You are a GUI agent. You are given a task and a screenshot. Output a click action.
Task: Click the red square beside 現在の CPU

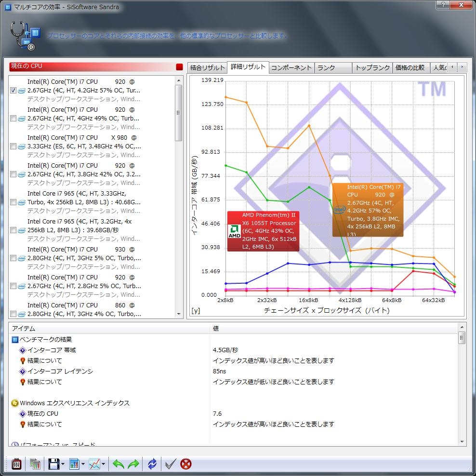[179, 67]
